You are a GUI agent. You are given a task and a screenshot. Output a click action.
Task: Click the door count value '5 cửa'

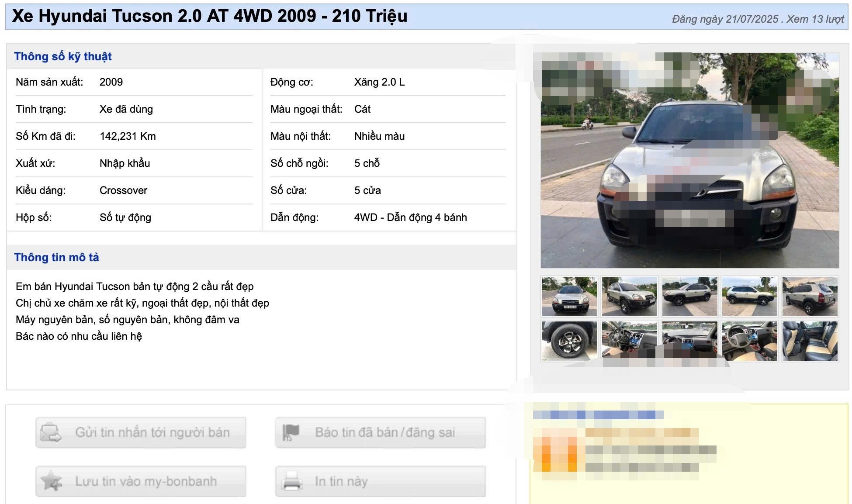(x=367, y=190)
